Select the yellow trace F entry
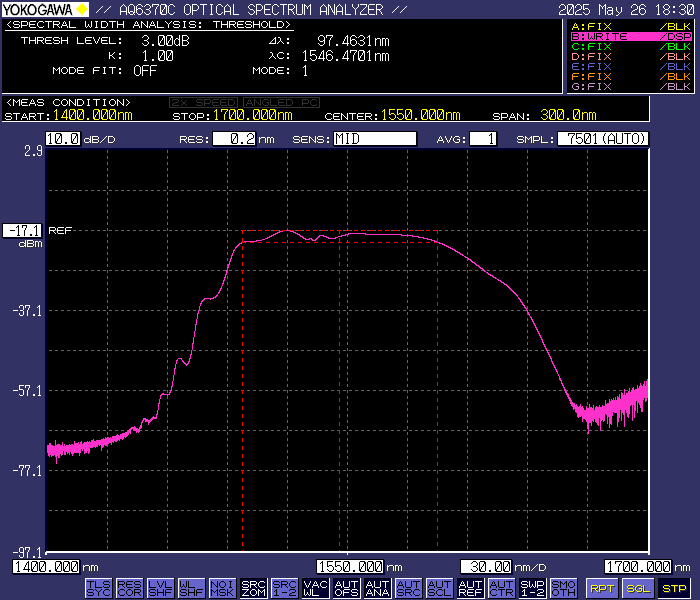The height and width of the screenshot is (600, 700). pyautogui.click(x=630, y=76)
